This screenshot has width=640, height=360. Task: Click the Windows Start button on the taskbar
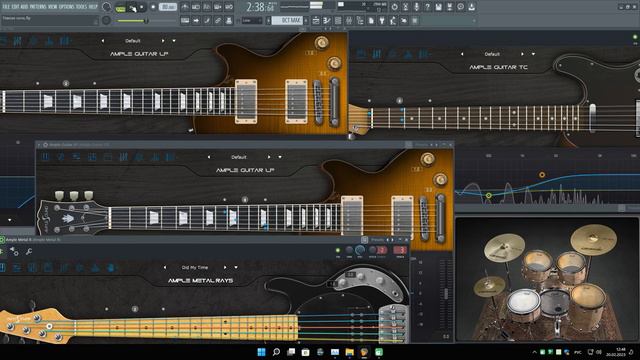coord(262,352)
